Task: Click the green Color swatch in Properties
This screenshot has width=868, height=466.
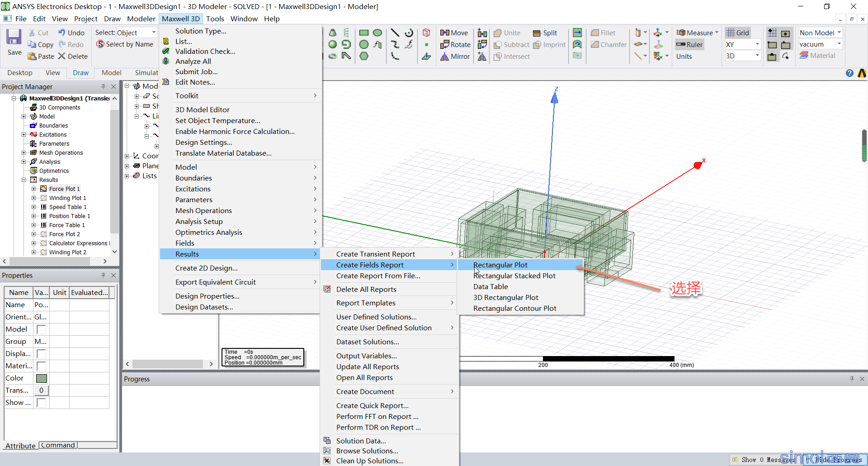Action: [41, 378]
